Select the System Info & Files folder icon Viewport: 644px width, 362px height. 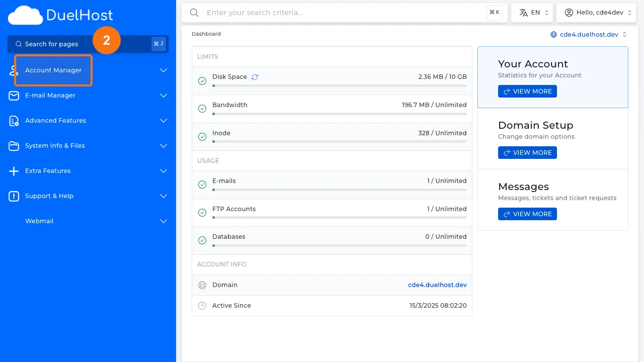click(14, 146)
